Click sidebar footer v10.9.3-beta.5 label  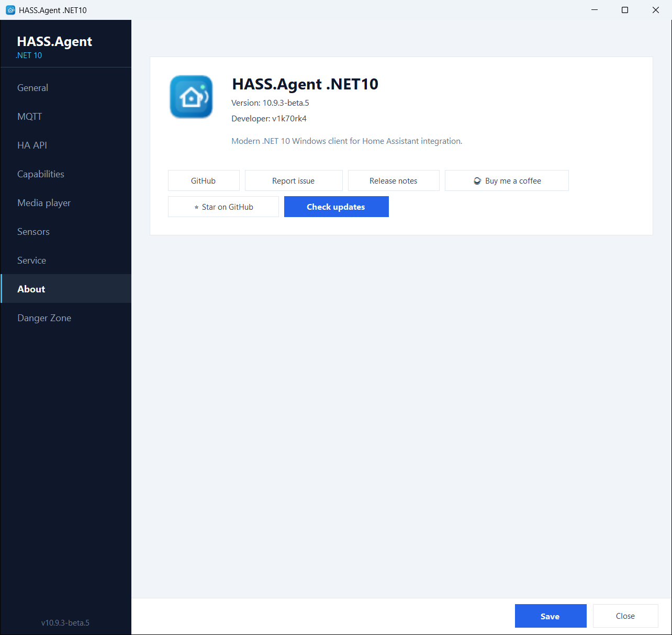tap(65, 623)
